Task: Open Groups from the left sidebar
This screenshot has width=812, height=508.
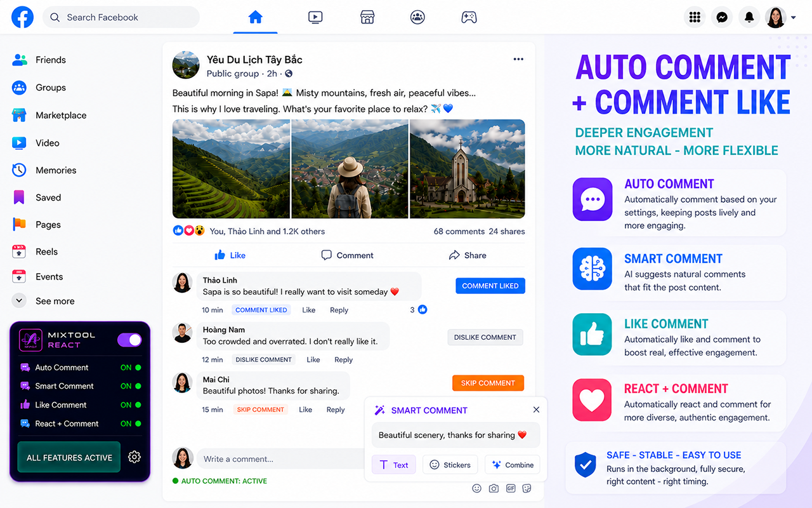Action: [39, 88]
